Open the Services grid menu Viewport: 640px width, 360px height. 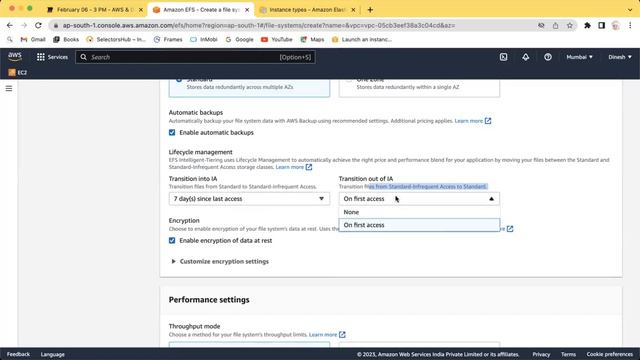[x=52, y=57]
